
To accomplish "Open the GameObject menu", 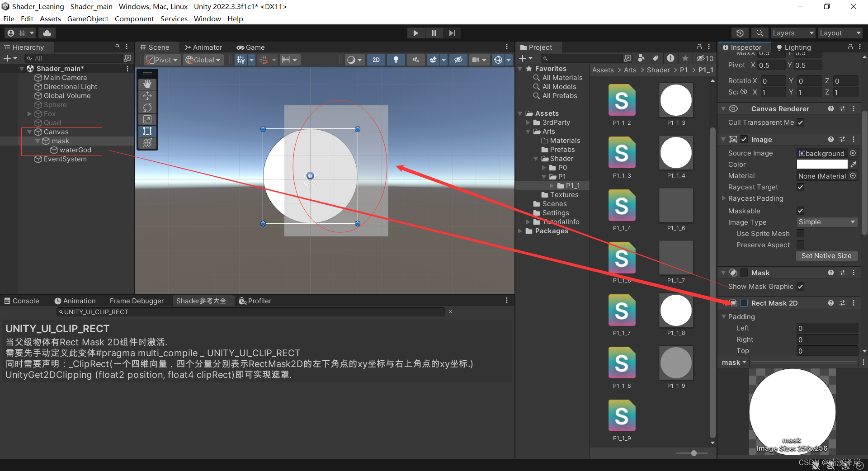I will pos(88,19).
